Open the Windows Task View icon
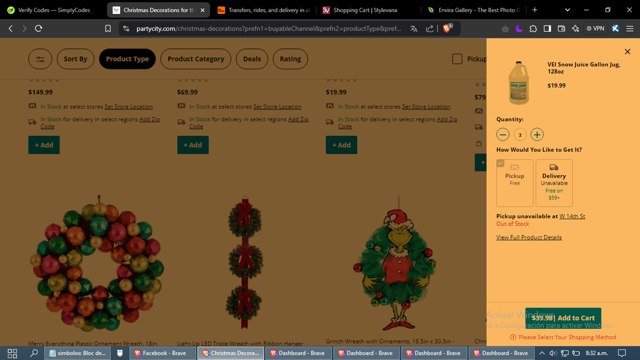 (x=12, y=353)
